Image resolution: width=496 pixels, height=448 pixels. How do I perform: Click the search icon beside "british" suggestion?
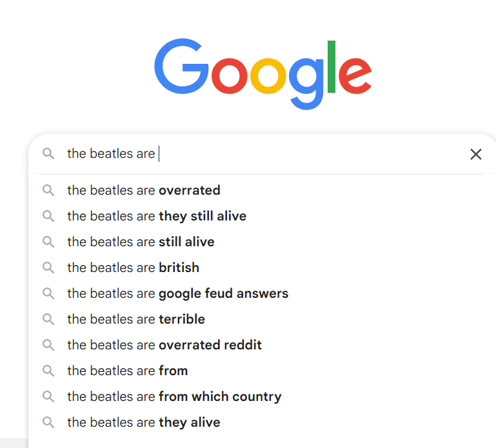pyautogui.click(x=48, y=268)
